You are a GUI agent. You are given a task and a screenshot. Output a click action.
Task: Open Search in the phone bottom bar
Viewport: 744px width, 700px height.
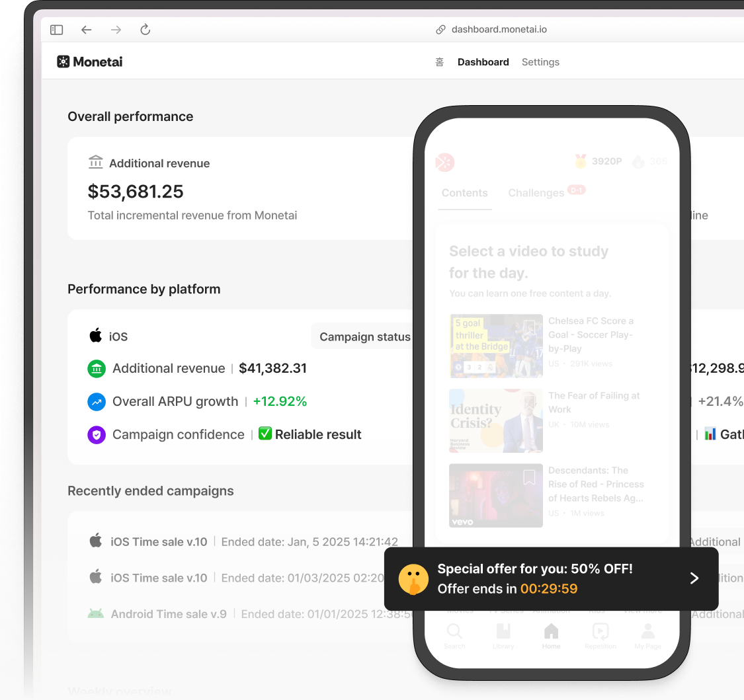pyautogui.click(x=454, y=635)
